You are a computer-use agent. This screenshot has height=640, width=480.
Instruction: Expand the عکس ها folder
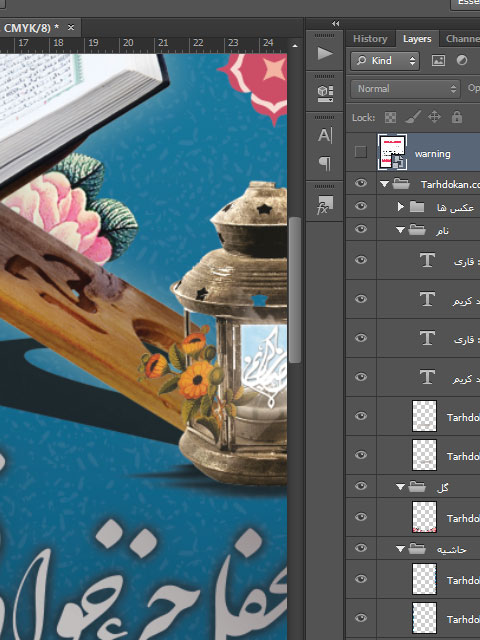[x=400, y=207]
